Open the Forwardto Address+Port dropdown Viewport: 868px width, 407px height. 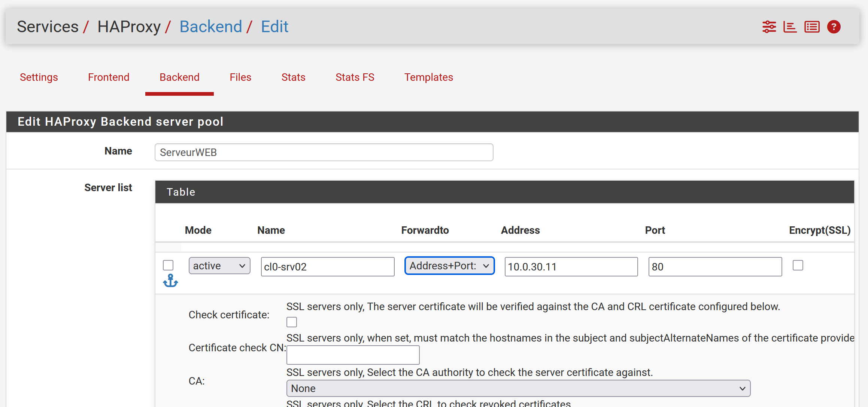(x=449, y=266)
